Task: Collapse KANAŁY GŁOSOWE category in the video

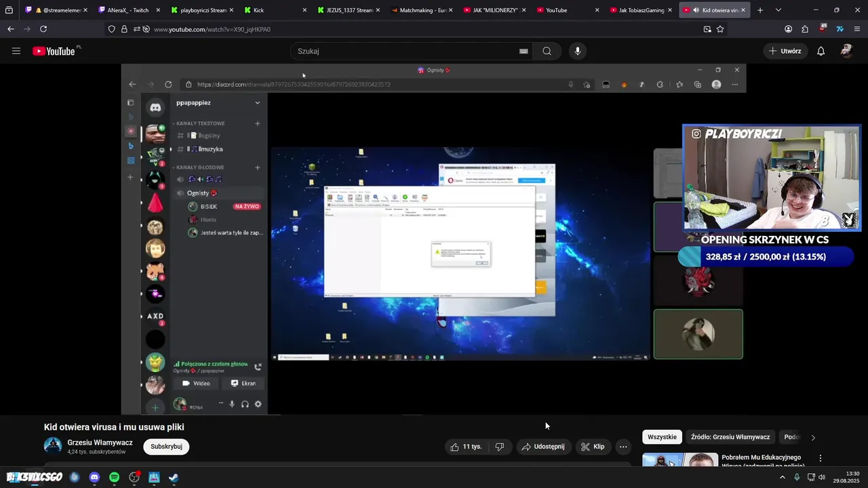Action: 198,167
